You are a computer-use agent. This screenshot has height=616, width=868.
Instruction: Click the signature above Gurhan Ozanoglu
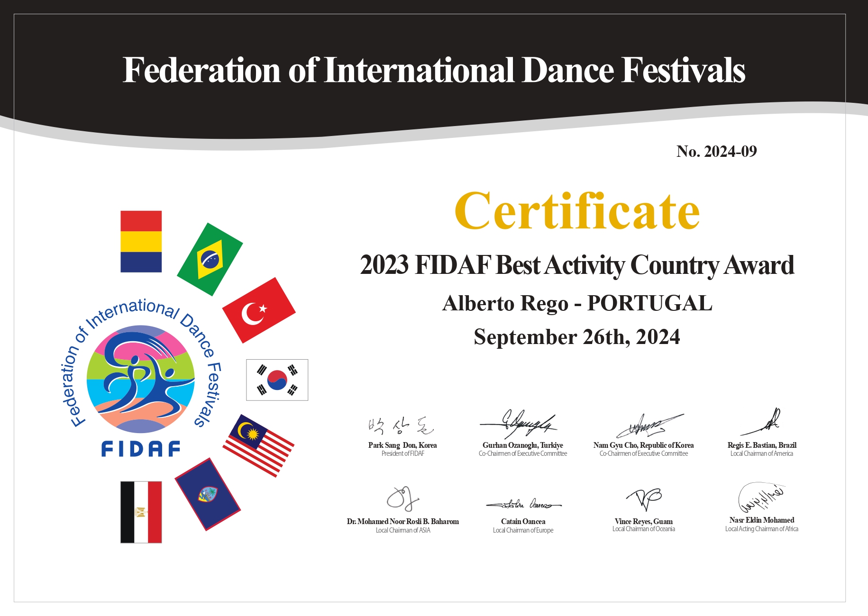coord(519,423)
